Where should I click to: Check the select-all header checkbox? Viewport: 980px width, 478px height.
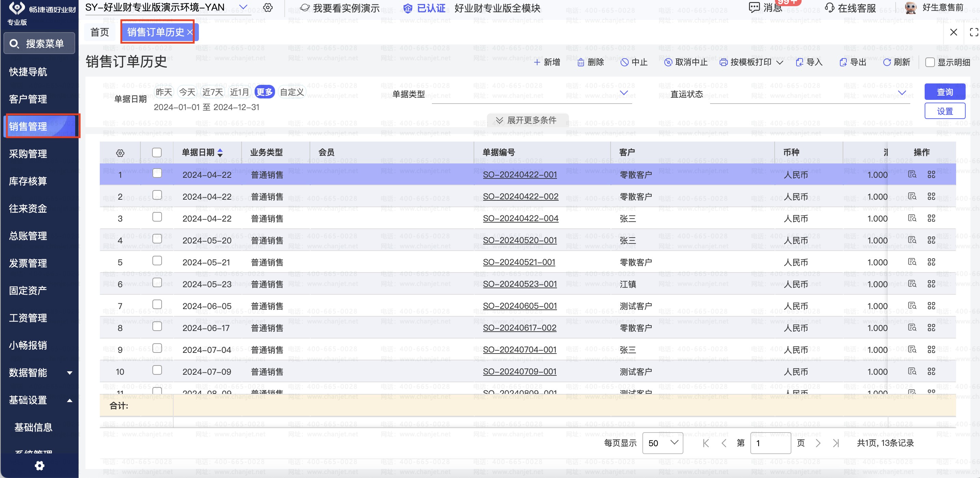tap(157, 152)
